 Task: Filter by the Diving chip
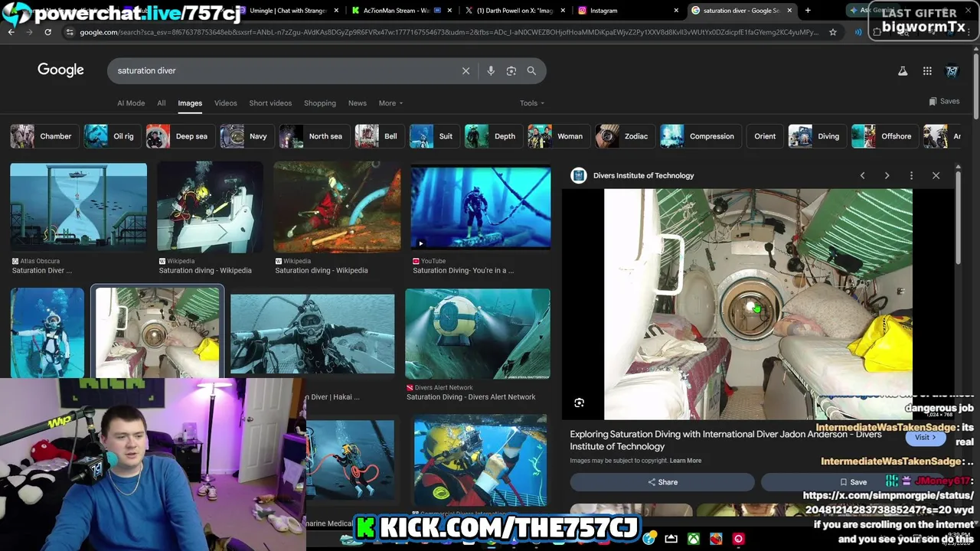[x=816, y=136]
